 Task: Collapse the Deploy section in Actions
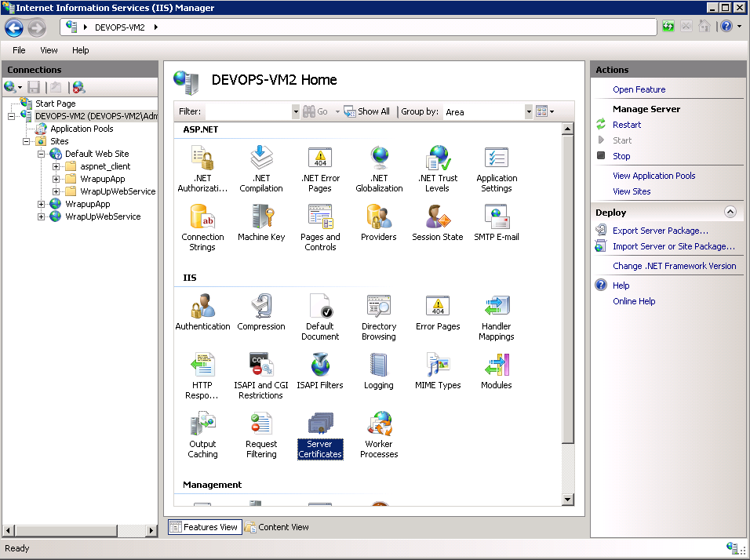pos(730,212)
